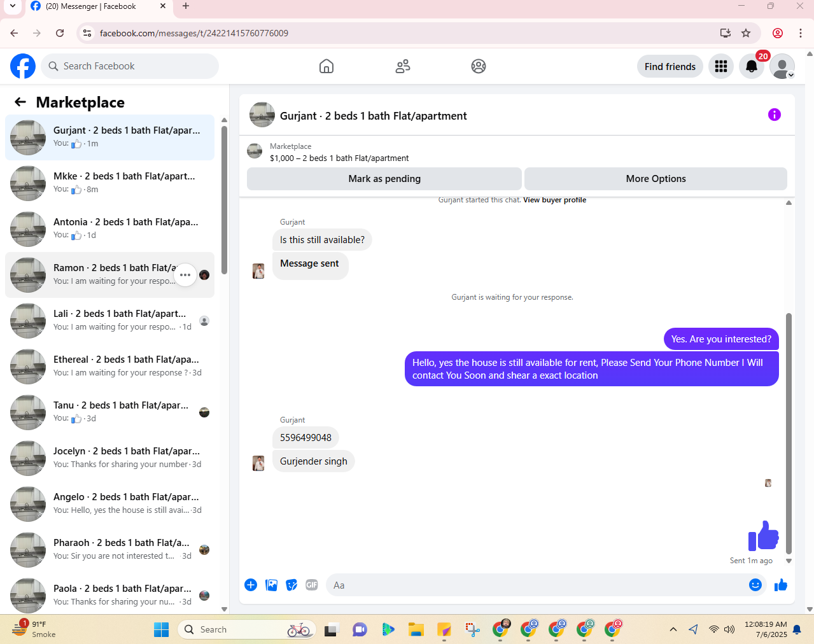Click More Options button
Viewport: 814px width, 644px height.
click(x=656, y=179)
